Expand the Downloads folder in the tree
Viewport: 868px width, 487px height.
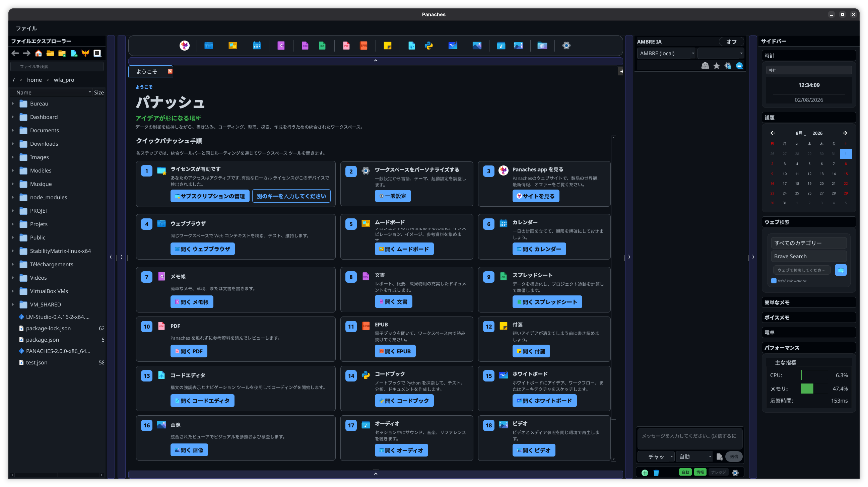point(13,143)
